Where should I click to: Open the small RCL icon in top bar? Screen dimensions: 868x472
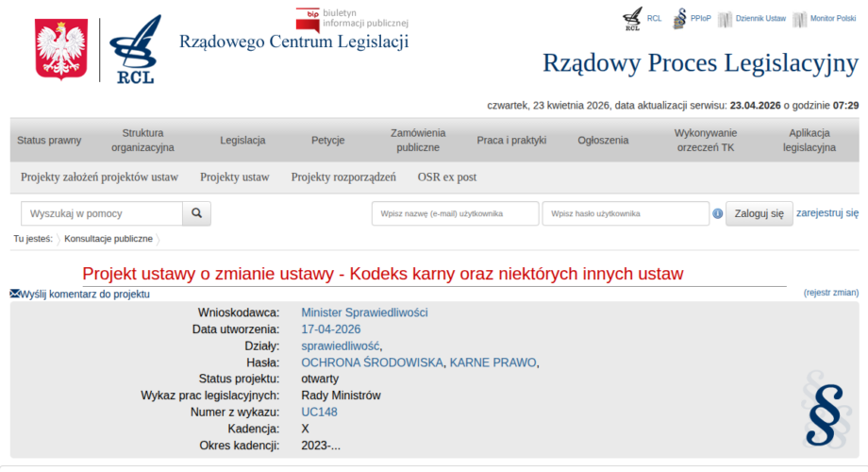pos(633,19)
